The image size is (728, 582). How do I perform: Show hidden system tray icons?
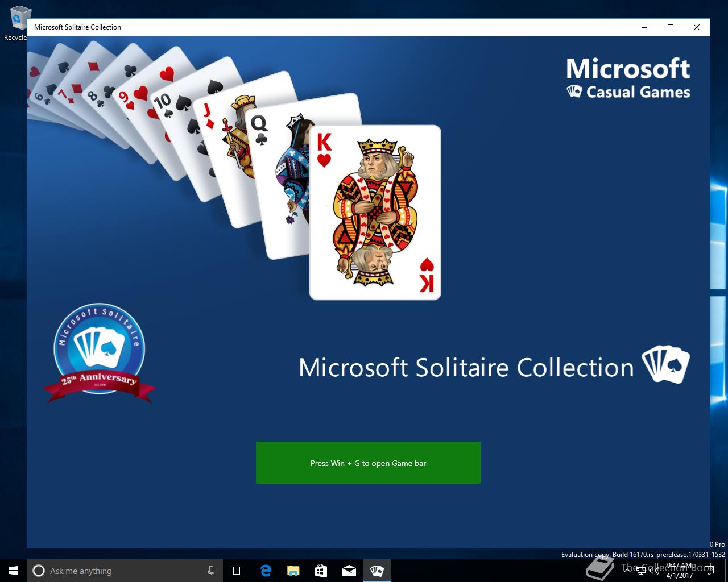(x=627, y=571)
